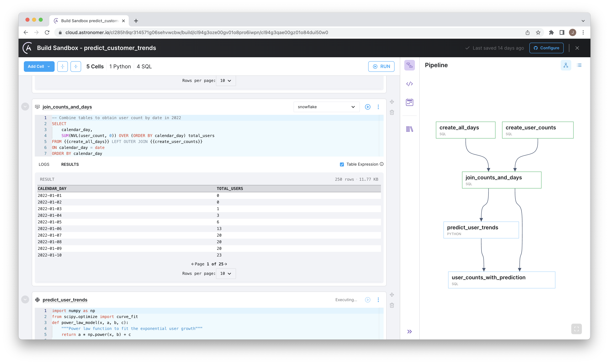Open the snowflake connection dropdown
Screen dimensions: 609x364
tap(326, 107)
